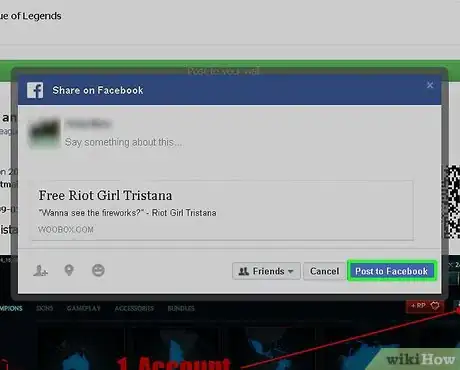This screenshot has height=370, width=460.
Task: Click the QR code image
Action: pos(451,202)
